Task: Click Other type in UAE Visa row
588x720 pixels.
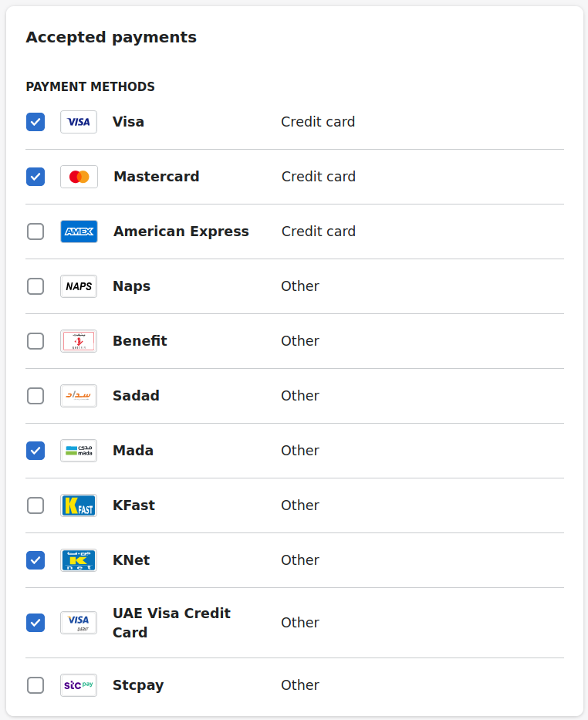Action: 300,623
